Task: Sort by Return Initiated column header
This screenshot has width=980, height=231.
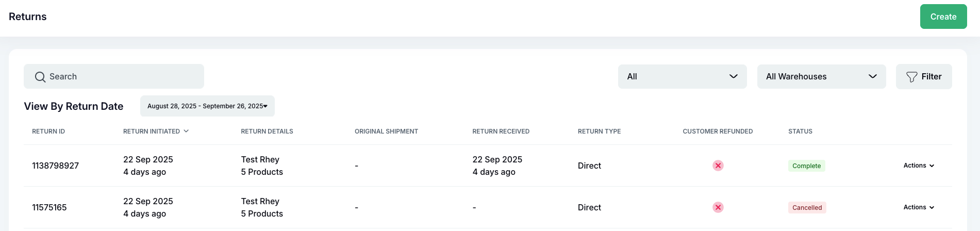Action: 152,131
